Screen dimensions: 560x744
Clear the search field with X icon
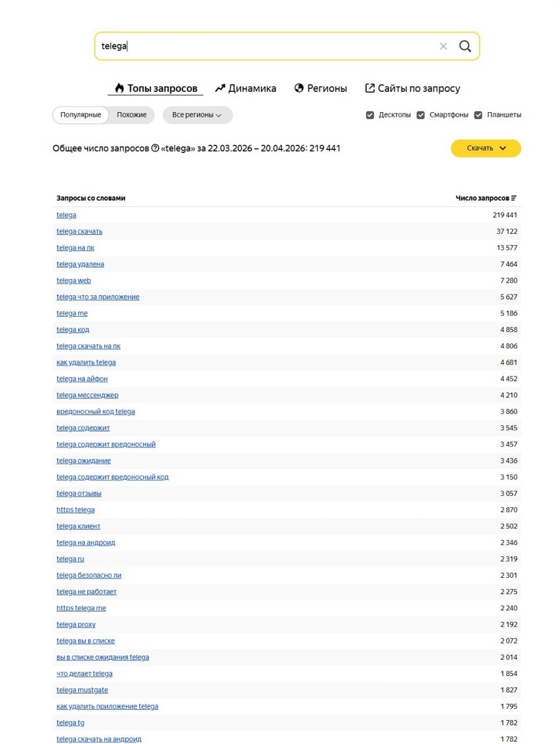[x=443, y=46]
